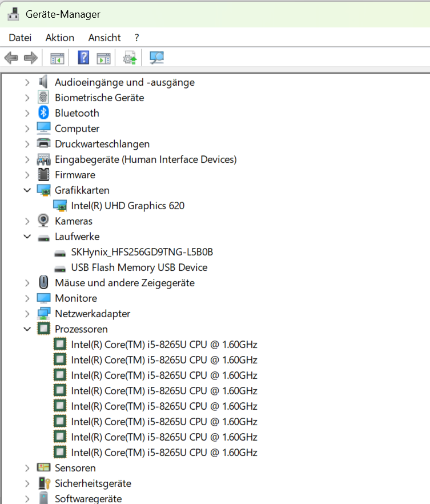
Task: Toggle the console tree pane icon
Action: pyautogui.click(x=57, y=58)
